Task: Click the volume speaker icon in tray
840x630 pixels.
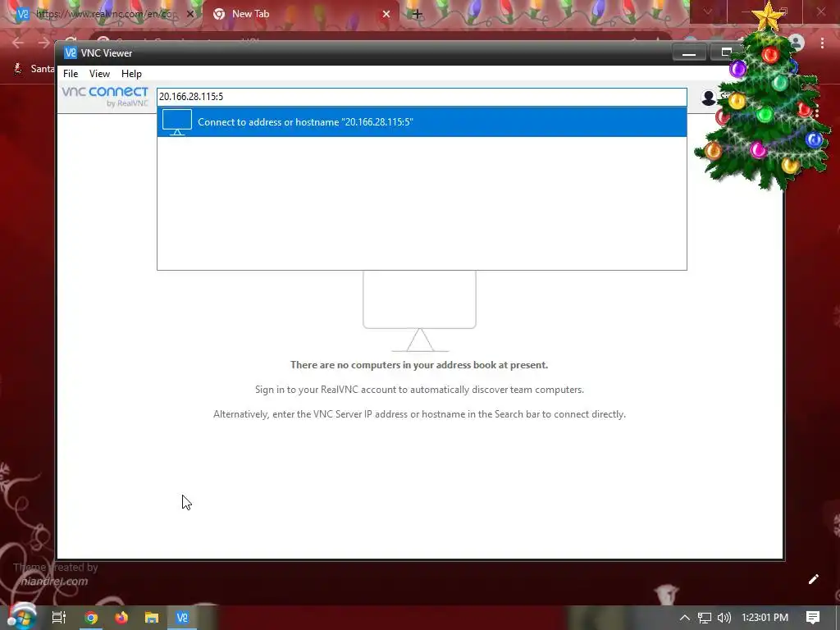Action: click(x=724, y=618)
